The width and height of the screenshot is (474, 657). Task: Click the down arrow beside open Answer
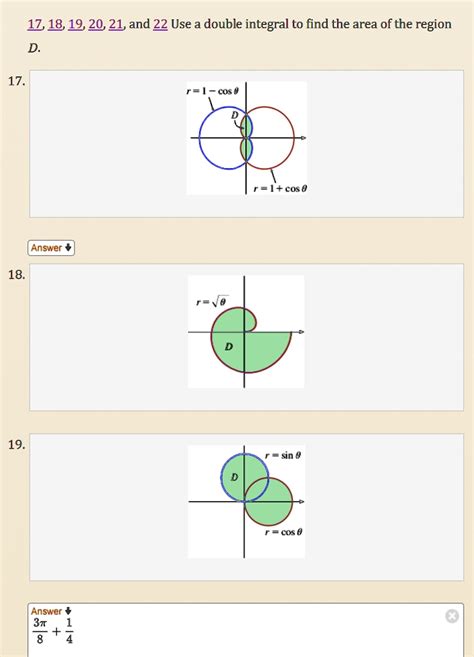[68, 611]
